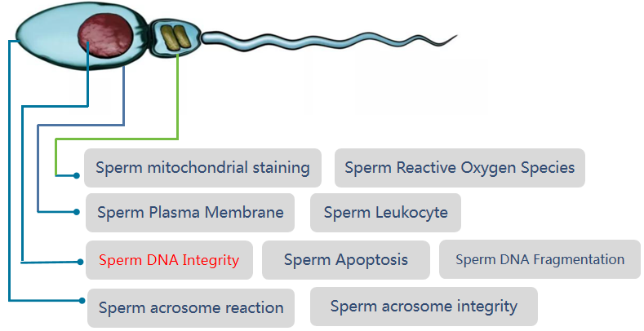This screenshot has width=644, height=331.
Task: Choose the Sperm Leukocyte label
Action: [385, 213]
